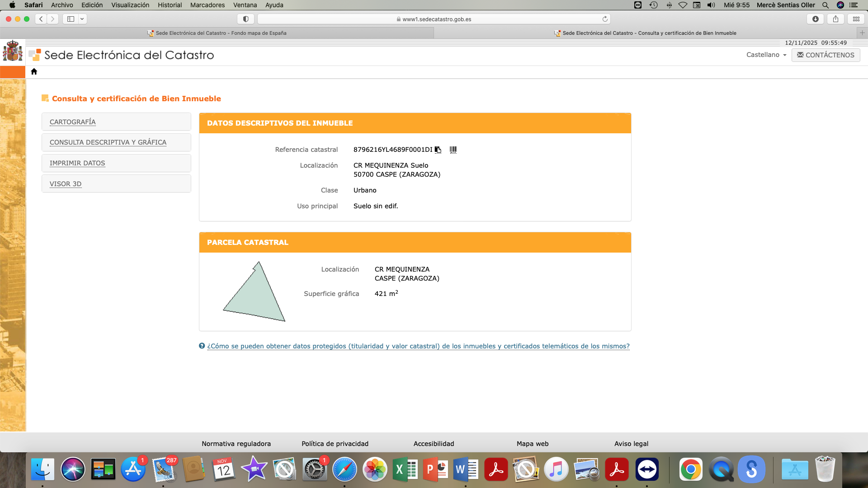This screenshot has height=488, width=868.
Task: Click the Safari reload page icon
Action: point(605,19)
